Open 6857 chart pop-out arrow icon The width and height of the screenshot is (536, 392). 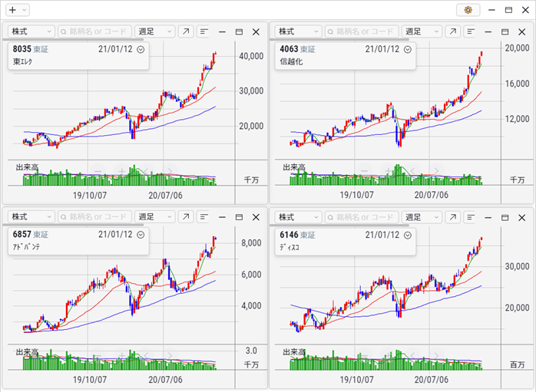186,217
